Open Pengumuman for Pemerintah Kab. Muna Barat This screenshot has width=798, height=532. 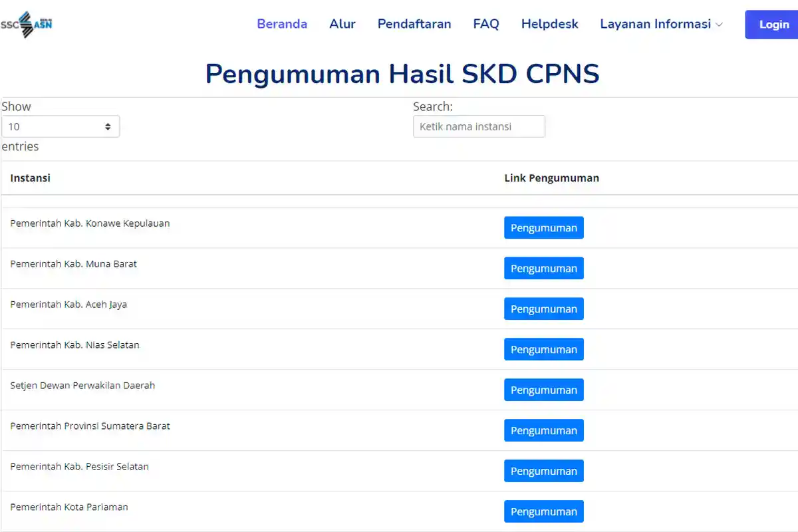point(543,268)
